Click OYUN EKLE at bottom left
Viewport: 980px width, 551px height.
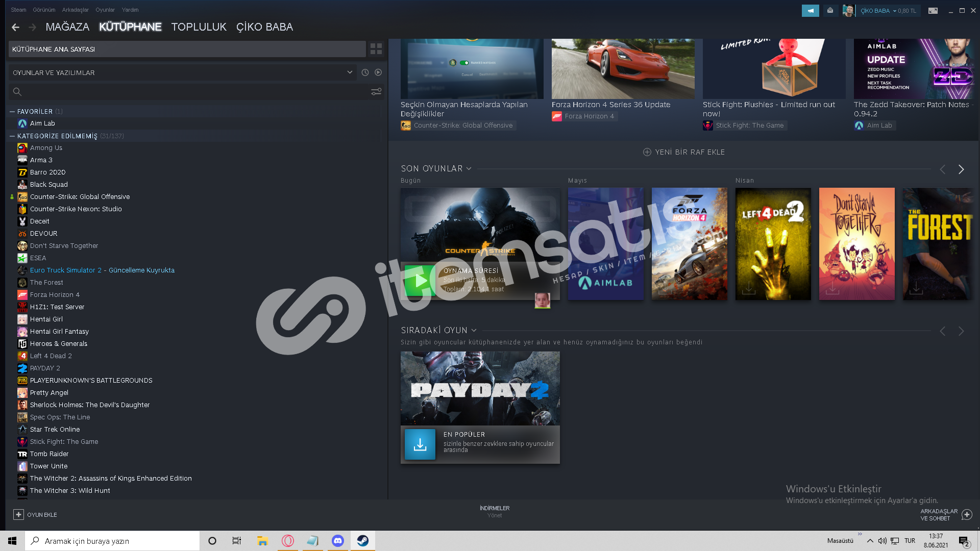(35, 515)
